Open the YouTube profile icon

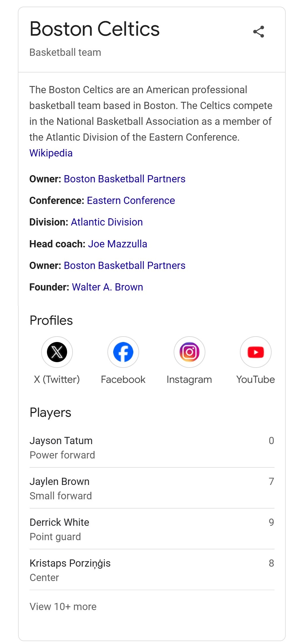tap(255, 352)
